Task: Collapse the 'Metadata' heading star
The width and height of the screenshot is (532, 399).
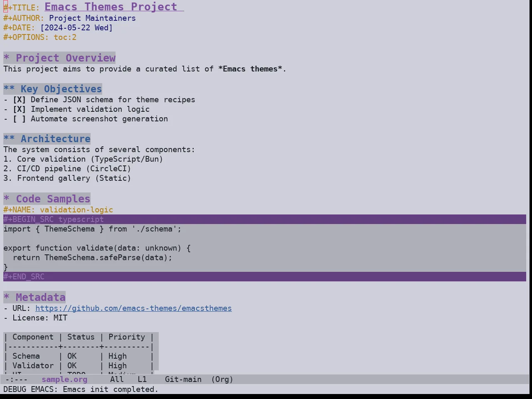Action: click(6, 297)
